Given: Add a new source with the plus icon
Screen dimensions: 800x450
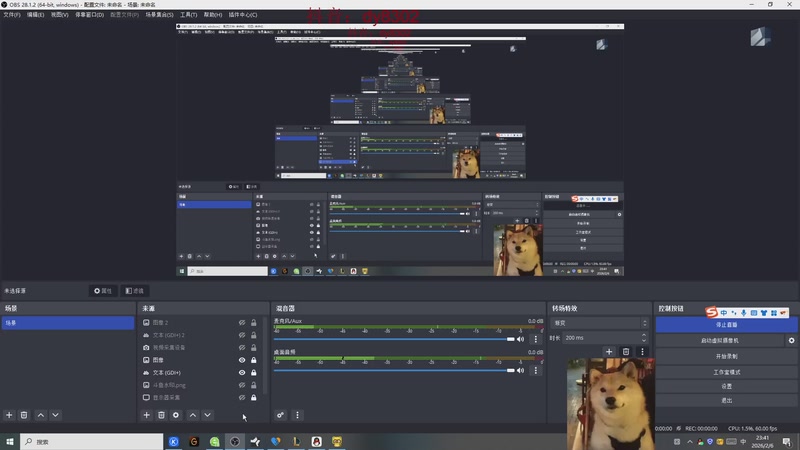Looking at the screenshot, I should [x=146, y=415].
